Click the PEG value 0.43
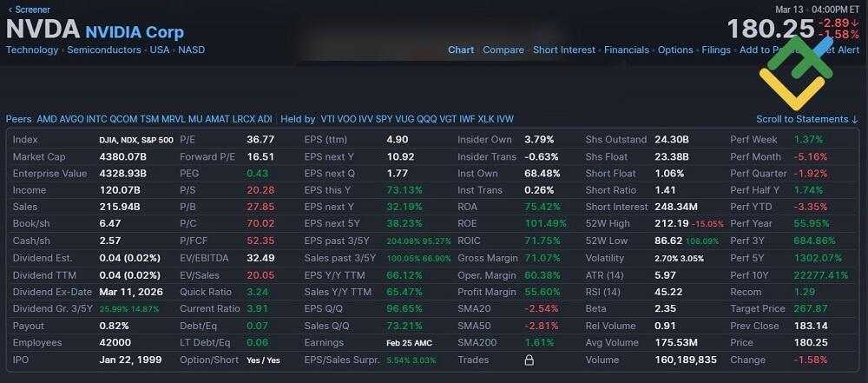Image resolution: width=868 pixels, height=383 pixels. 258,174
